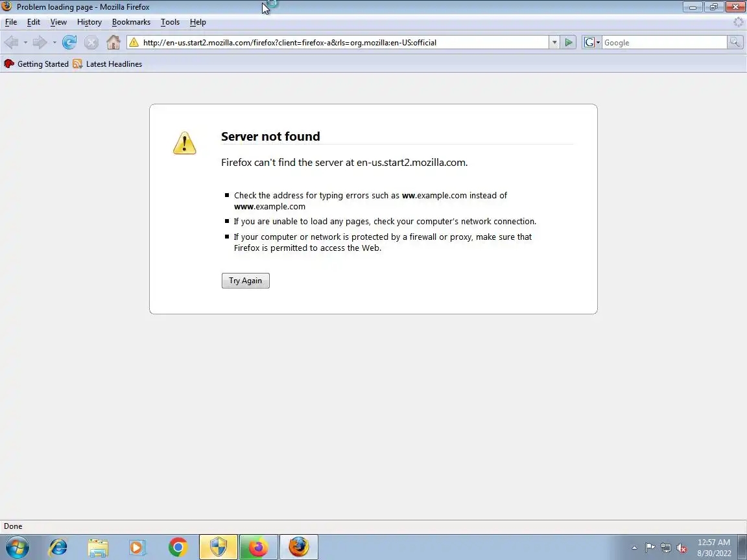Viewport: 747px width, 560px height.
Task: Open the File menu
Action: [x=11, y=22]
